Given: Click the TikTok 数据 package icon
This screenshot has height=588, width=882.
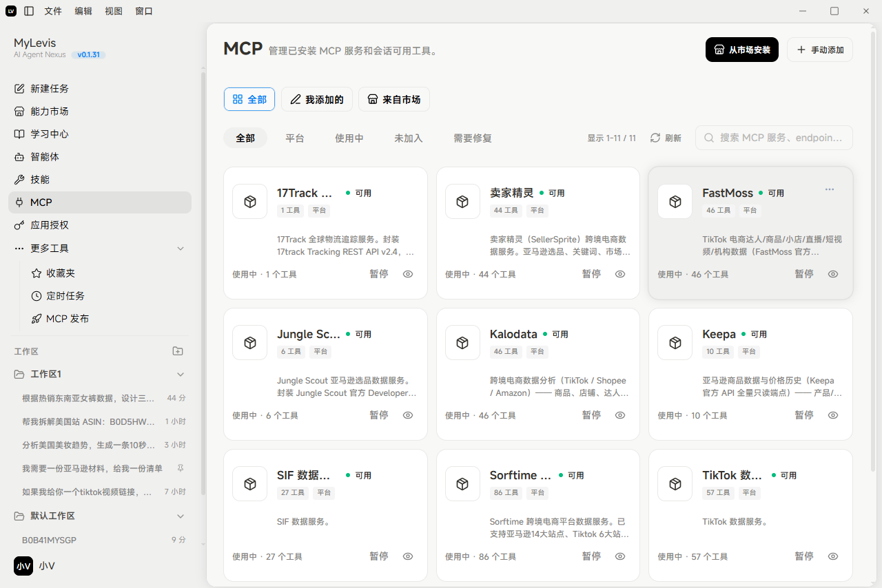Looking at the screenshot, I should (675, 484).
